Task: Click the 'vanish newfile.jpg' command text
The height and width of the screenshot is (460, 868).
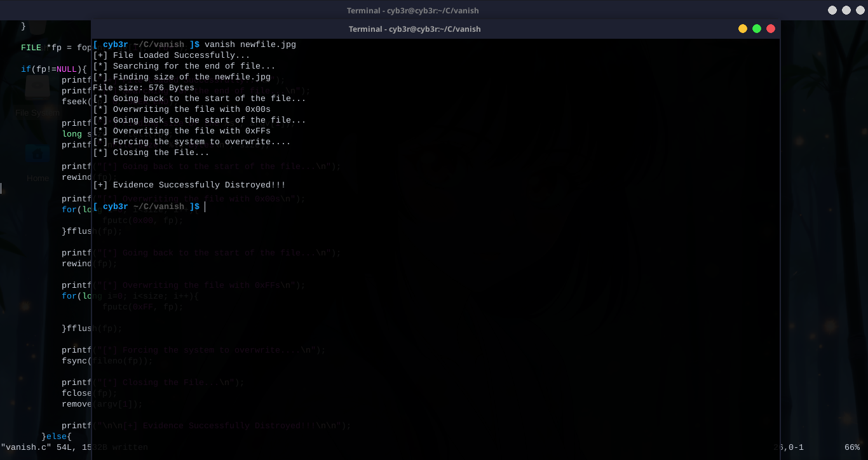Action: coord(250,44)
